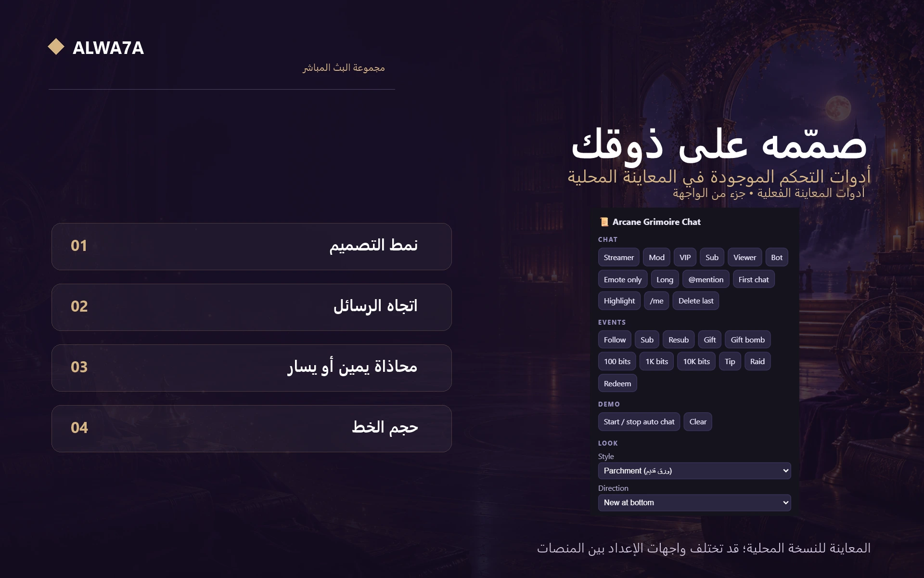Click the 1K bits button

(657, 362)
